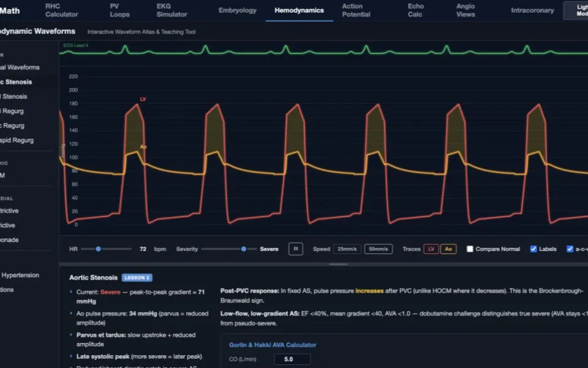Click the LESSON 2 badge

coord(137,277)
